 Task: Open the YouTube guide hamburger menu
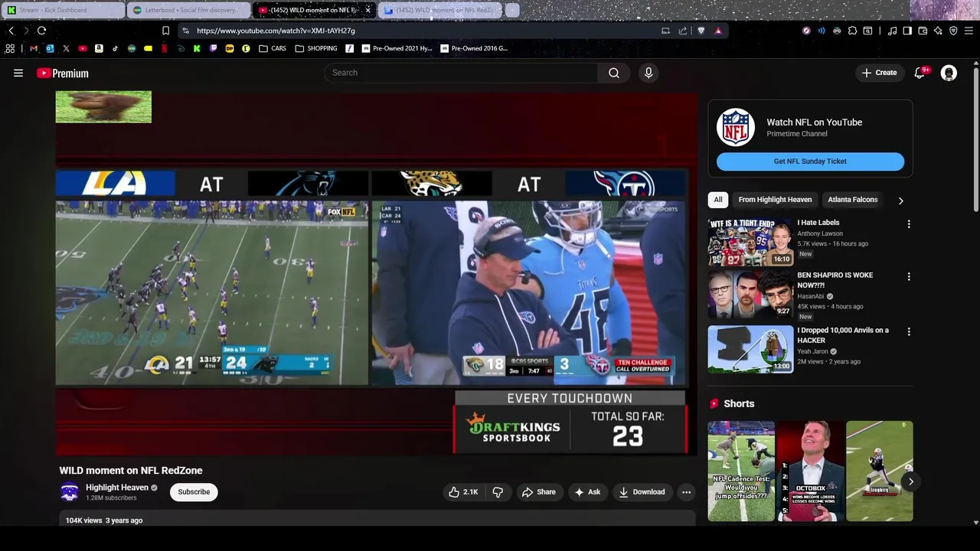[18, 73]
